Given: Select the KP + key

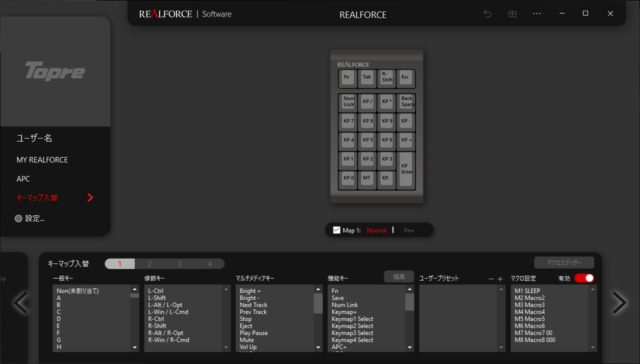Looking at the screenshot, I should coord(406,141).
